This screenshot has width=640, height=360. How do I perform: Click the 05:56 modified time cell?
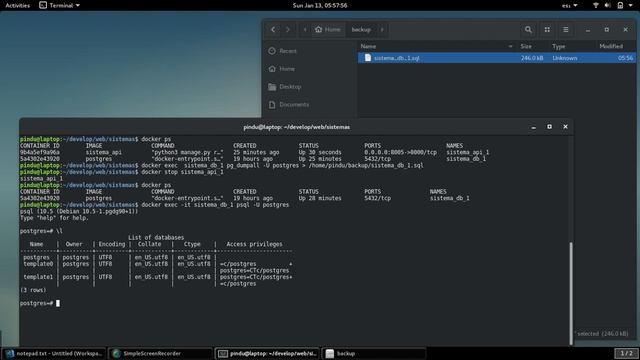[625, 58]
